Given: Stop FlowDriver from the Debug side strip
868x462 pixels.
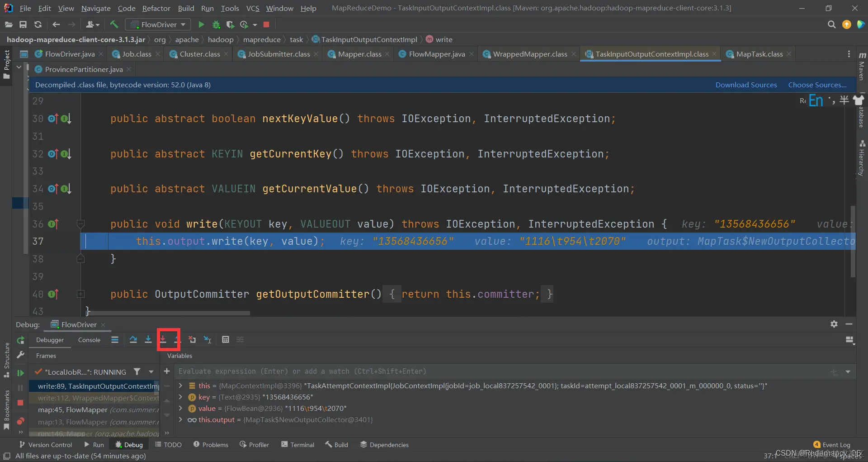Looking at the screenshot, I should (20, 403).
